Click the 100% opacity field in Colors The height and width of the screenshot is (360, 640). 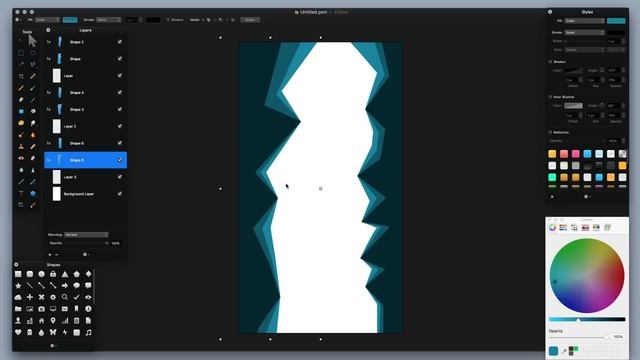coord(618,337)
